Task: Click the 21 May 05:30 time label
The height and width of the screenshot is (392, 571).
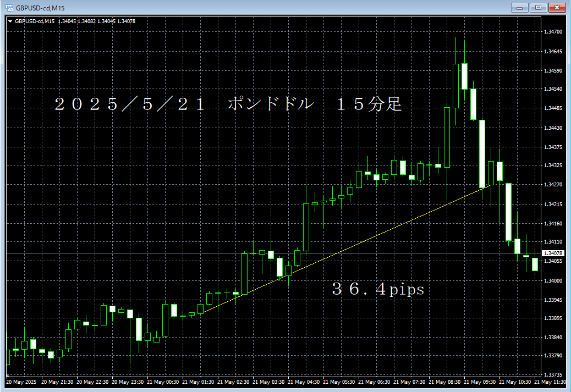Action: pyautogui.click(x=339, y=382)
